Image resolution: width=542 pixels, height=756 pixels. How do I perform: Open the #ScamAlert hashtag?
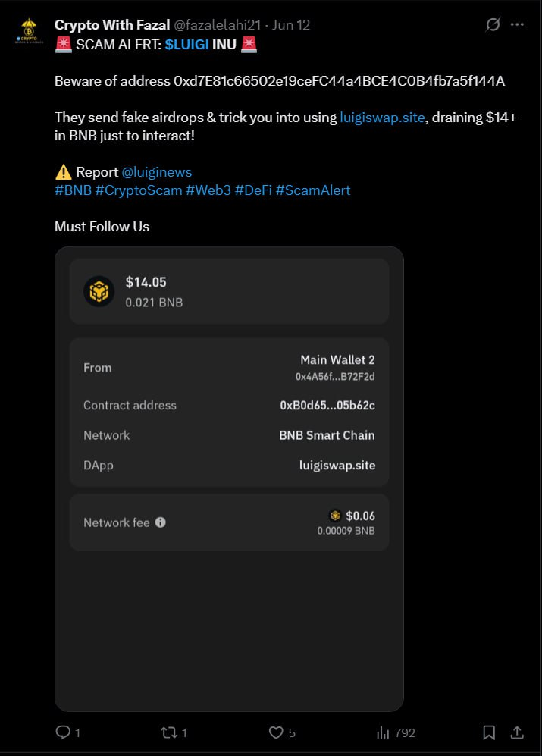pyautogui.click(x=313, y=190)
